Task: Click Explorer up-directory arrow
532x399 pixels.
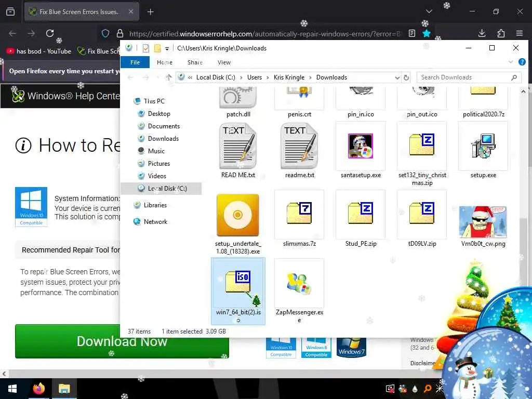Action: (169, 77)
